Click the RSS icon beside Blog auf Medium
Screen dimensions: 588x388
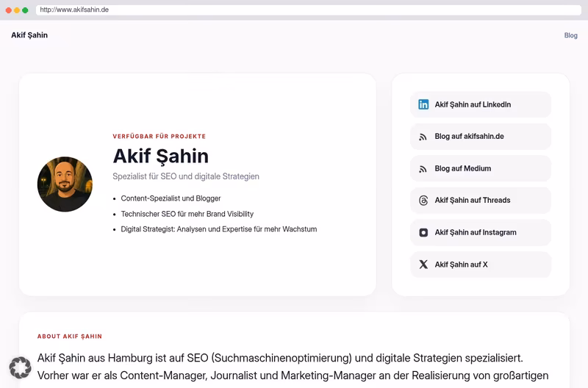pos(423,169)
